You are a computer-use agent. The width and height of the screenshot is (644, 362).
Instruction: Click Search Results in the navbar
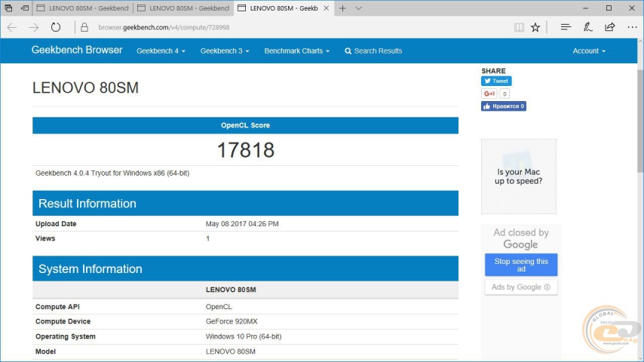point(373,51)
